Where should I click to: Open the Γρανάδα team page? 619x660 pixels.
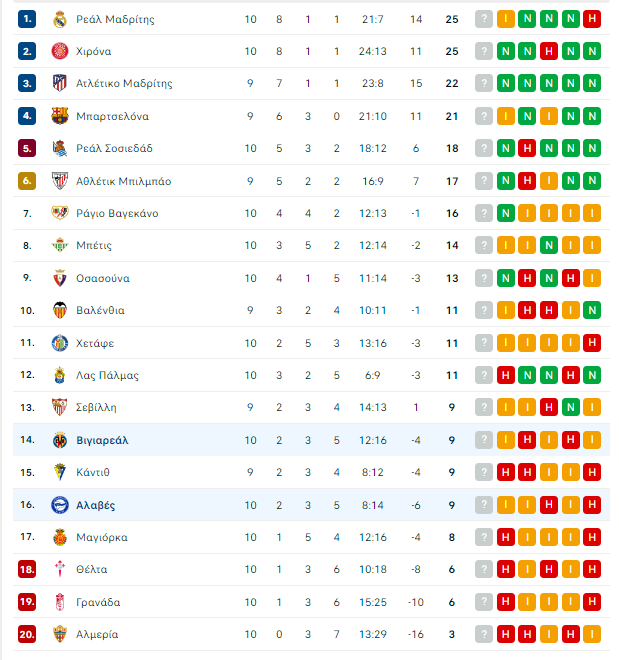98,602
